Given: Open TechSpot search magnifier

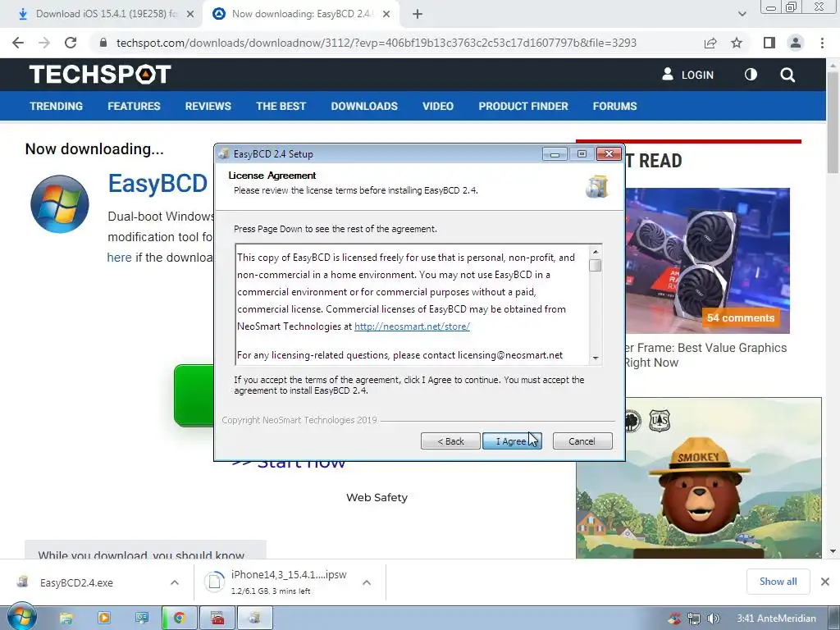Looking at the screenshot, I should click(787, 75).
